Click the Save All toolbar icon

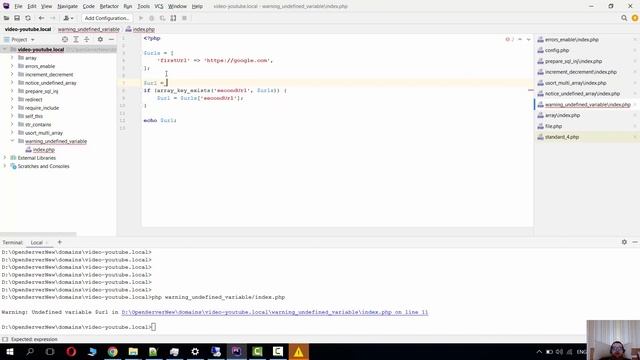[17, 18]
